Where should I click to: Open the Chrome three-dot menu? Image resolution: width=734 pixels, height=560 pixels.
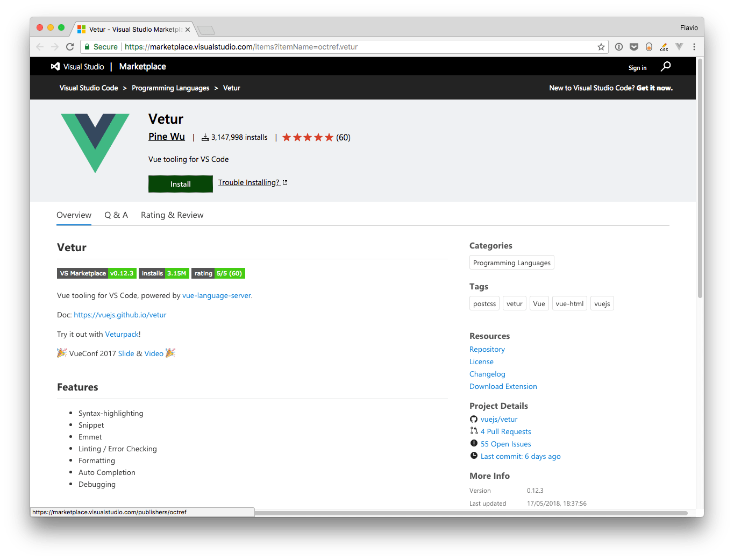694,47
